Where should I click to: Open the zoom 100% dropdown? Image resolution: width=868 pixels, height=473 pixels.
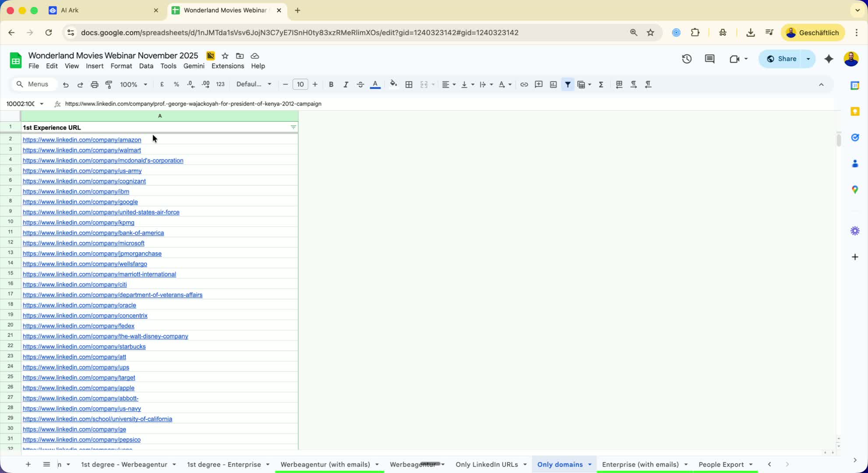point(134,85)
